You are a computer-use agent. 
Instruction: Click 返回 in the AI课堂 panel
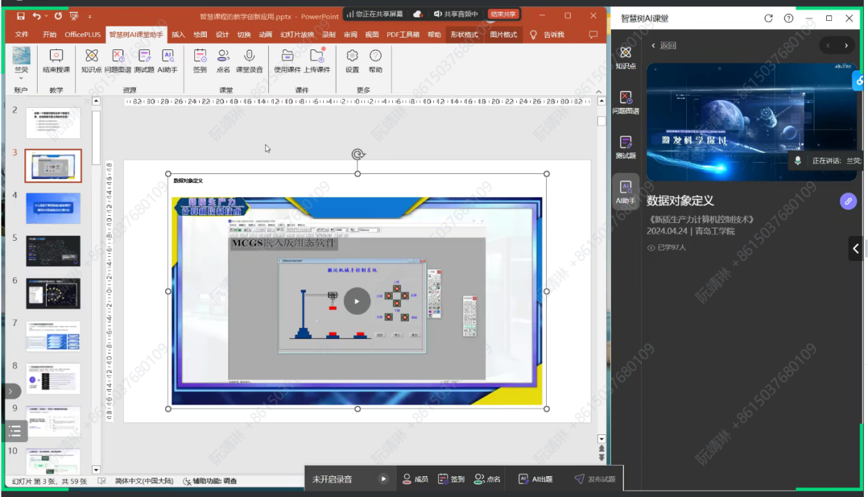click(664, 46)
